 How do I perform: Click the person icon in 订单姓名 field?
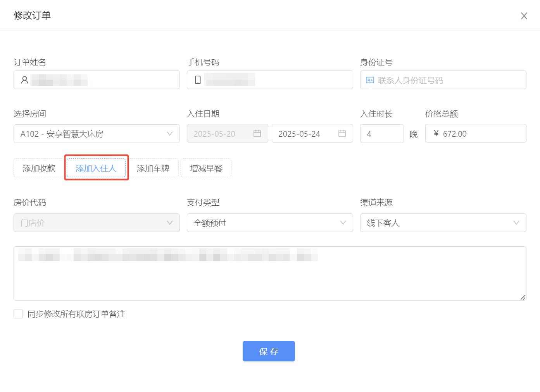click(x=24, y=80)
